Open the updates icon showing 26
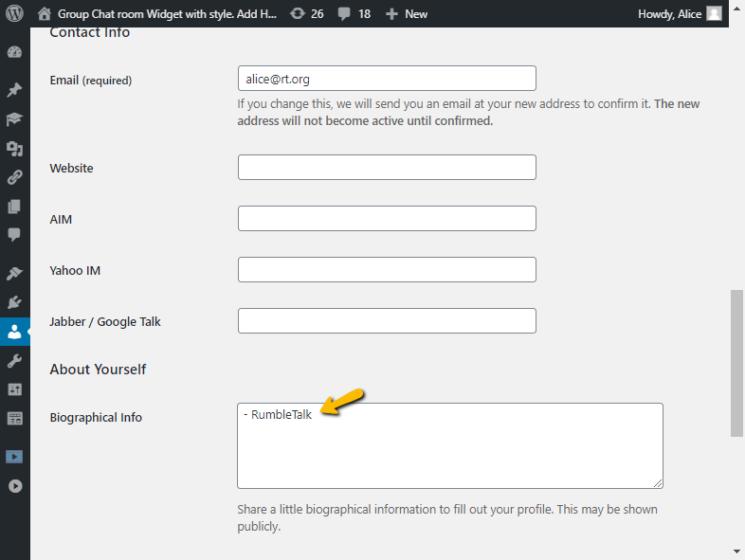Viewport: 745px width, 560px height. pyautogui.click(x=306, y=14)
